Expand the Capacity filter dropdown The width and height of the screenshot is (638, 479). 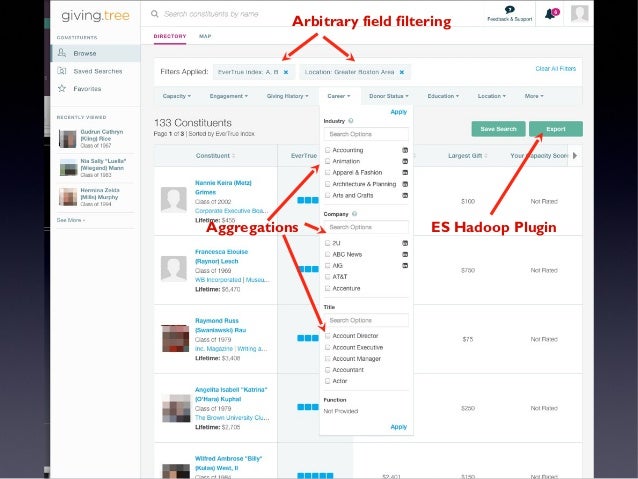tap(177, 96)
